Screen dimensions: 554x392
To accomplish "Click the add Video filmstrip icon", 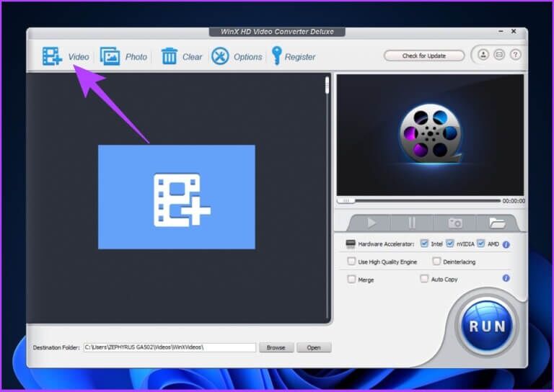I will point(52,56).
